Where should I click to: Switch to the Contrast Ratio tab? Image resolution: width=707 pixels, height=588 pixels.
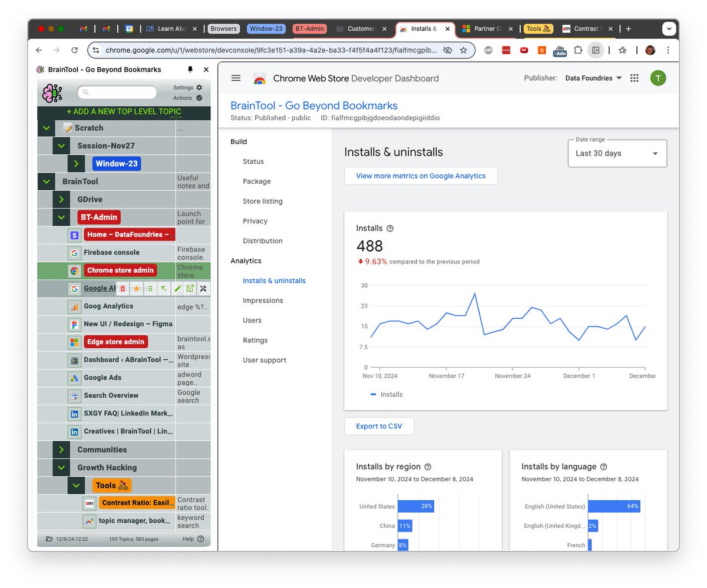click(x=589, y=28)
